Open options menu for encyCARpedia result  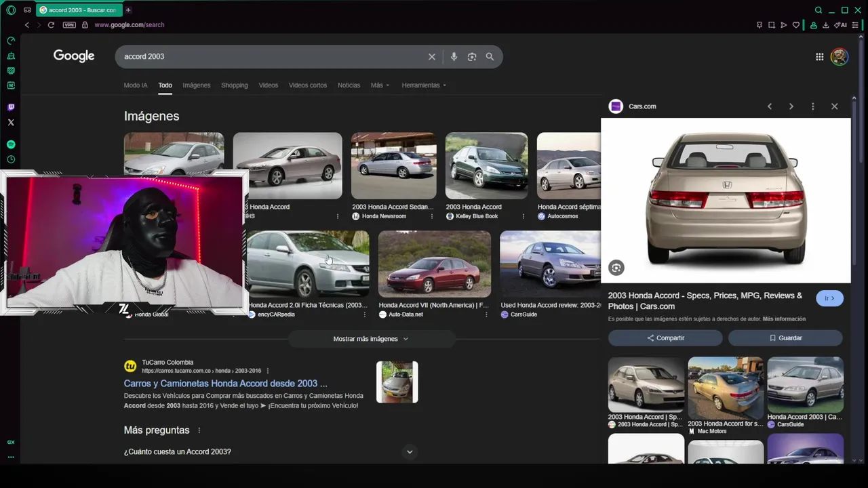pos(365,314)
